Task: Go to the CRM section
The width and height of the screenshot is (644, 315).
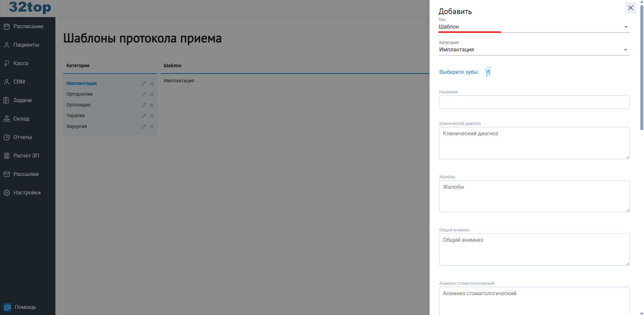Action: tap(19, 82)
